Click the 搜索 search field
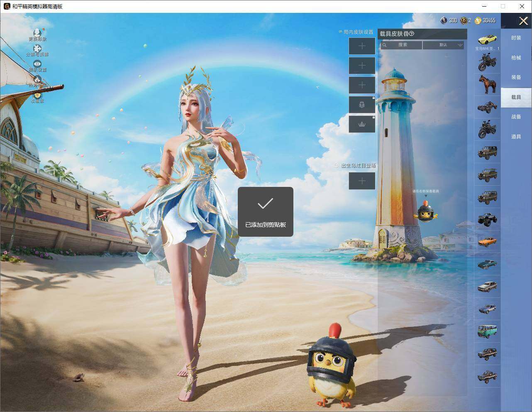This screenshot has height=412, width=532. click(x=402, y=45)
